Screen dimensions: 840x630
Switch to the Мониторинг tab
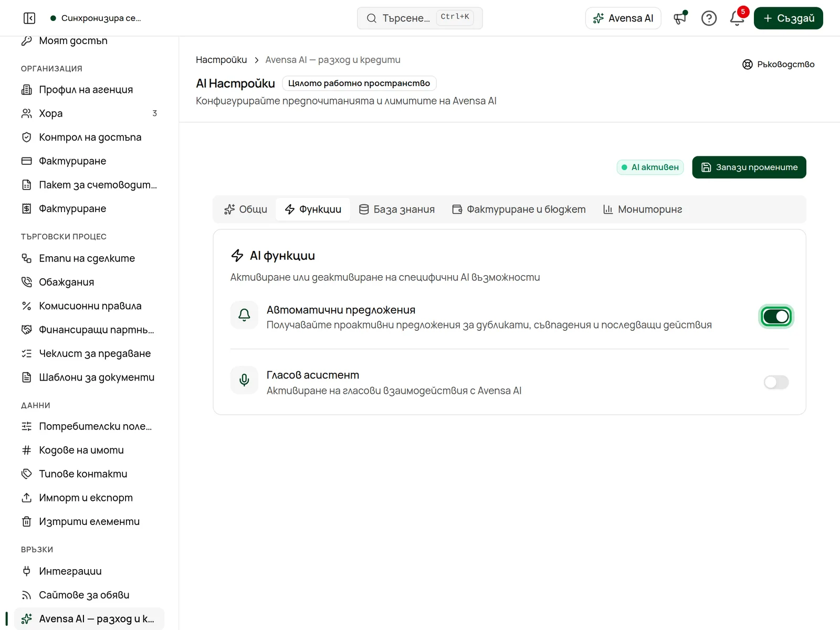pos(643,209)
